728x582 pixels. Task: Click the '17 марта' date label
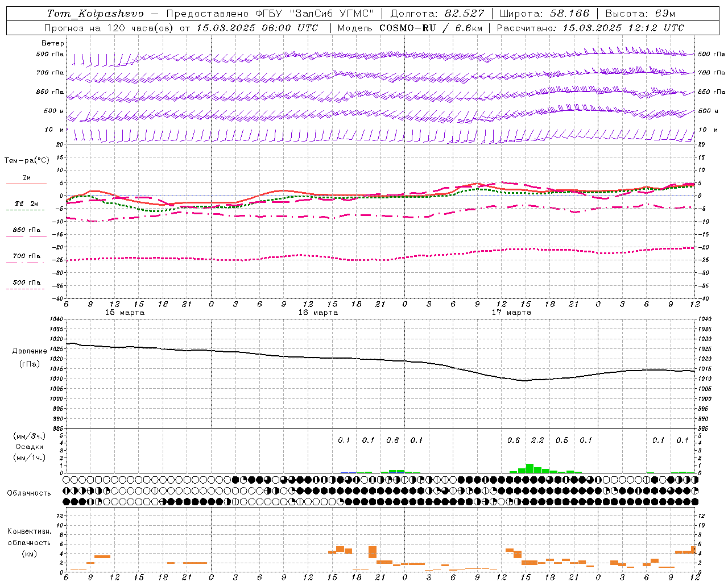pos(512,313)
